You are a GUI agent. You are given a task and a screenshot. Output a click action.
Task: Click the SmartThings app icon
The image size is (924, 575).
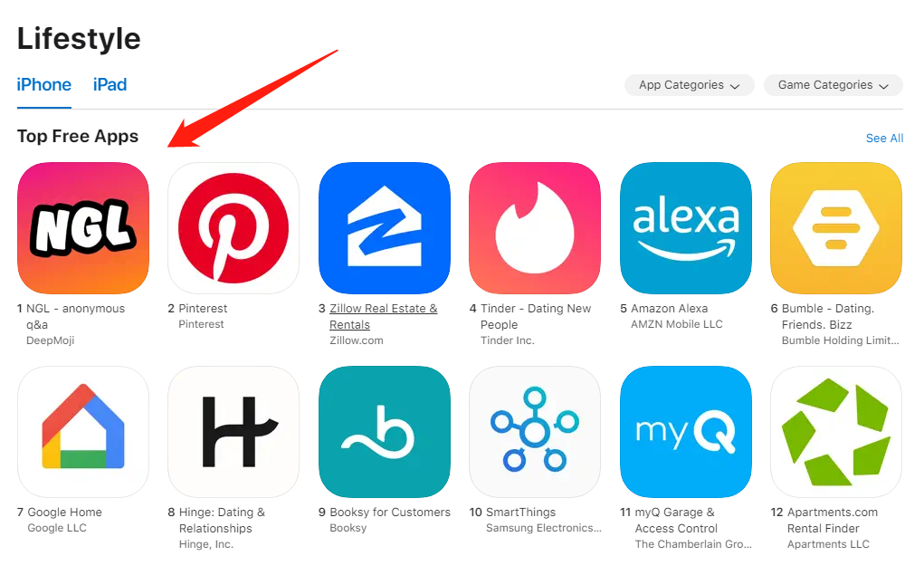(x=535, y=432)
